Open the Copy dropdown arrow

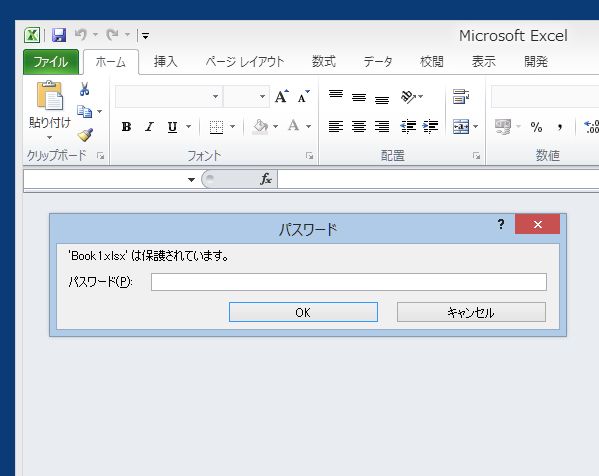point(100,112)
